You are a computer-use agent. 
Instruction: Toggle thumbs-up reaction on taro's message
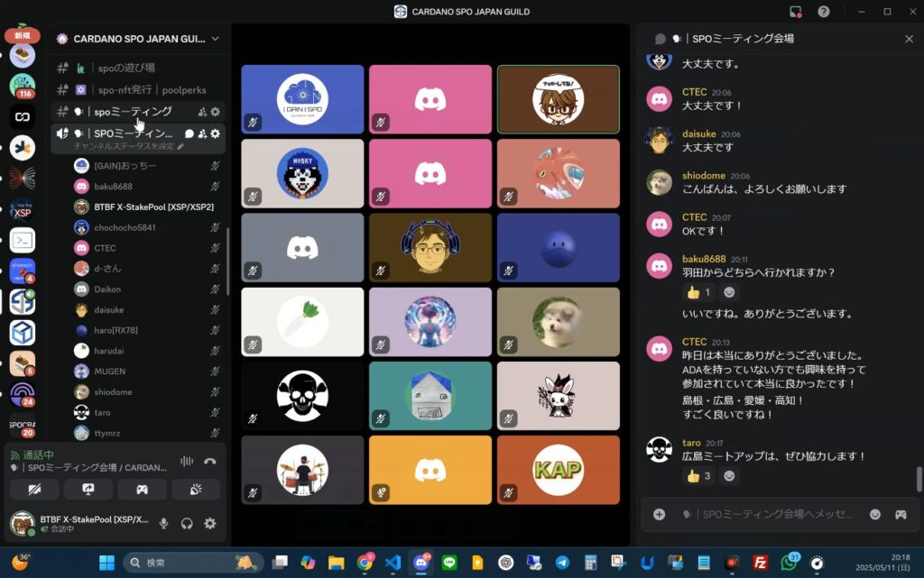tap(699, 476)
